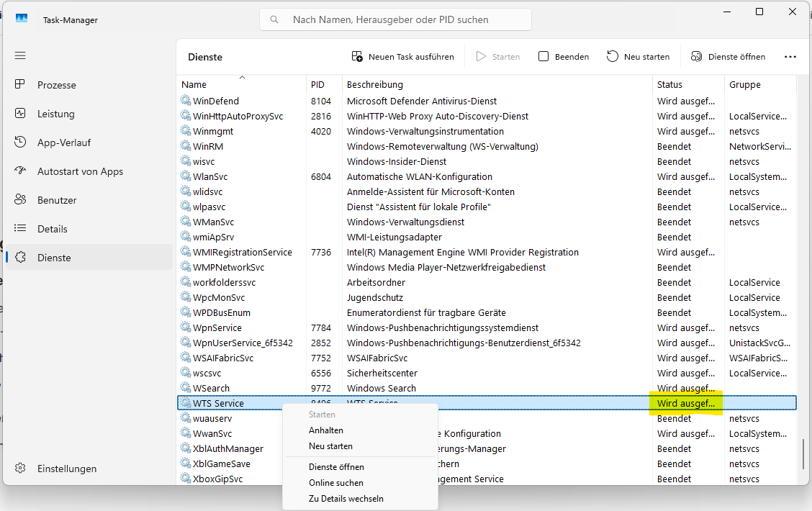Sort by the Status column header

tap(669, 85)
